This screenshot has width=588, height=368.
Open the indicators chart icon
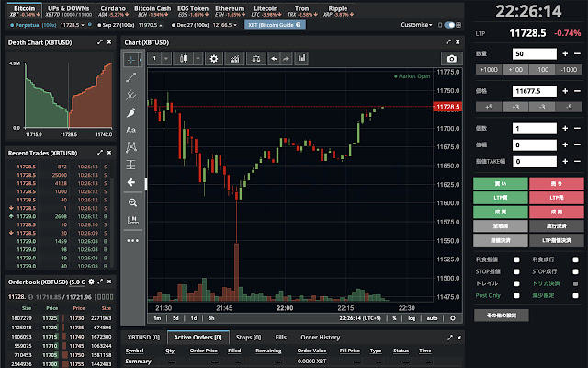(235, 58)
